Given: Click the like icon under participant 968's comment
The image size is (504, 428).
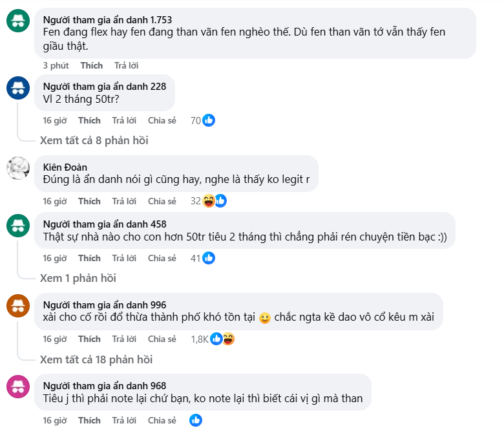Looking at the screenshot, I should point(196,420).
